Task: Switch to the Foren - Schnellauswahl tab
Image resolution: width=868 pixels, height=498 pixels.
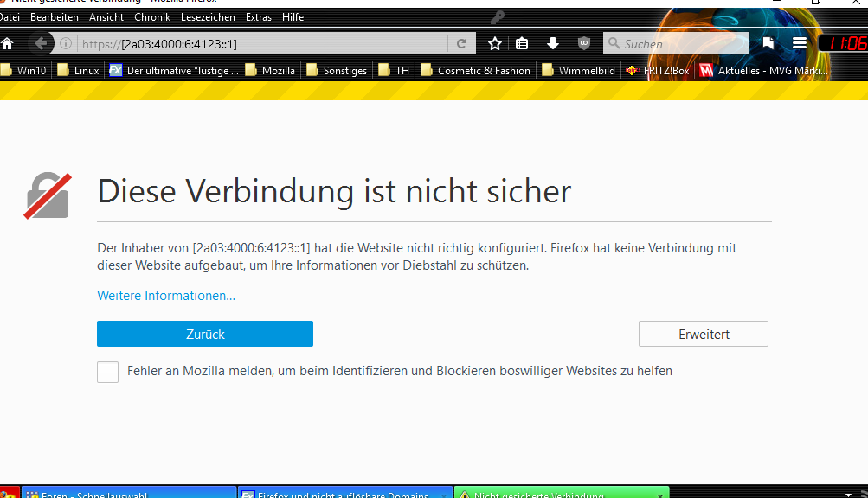Action: point(129,493)
